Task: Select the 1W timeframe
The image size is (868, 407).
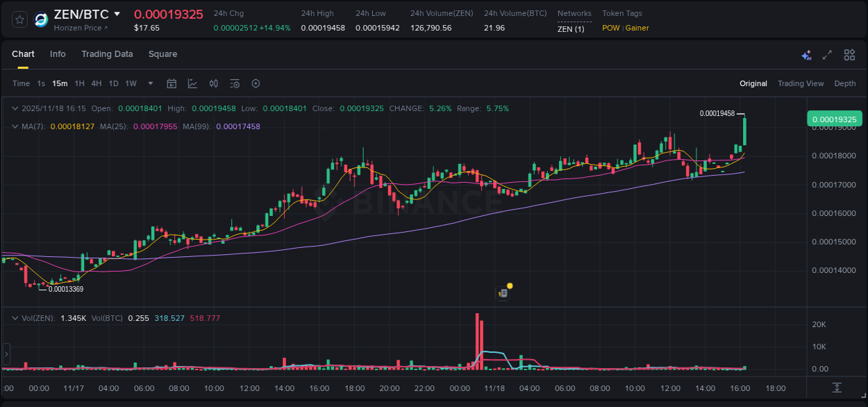Action: pos(131,83)
